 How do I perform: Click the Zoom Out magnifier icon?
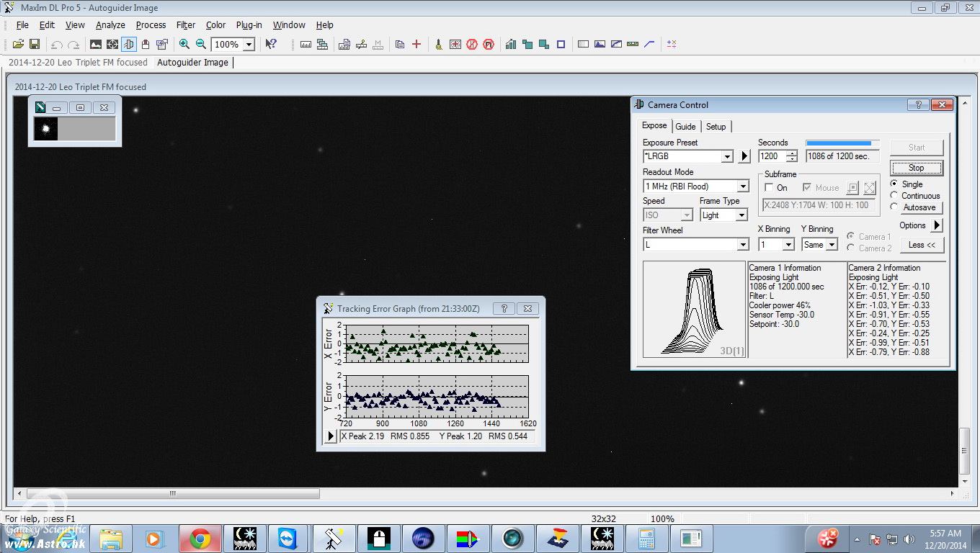click(201, 44)
